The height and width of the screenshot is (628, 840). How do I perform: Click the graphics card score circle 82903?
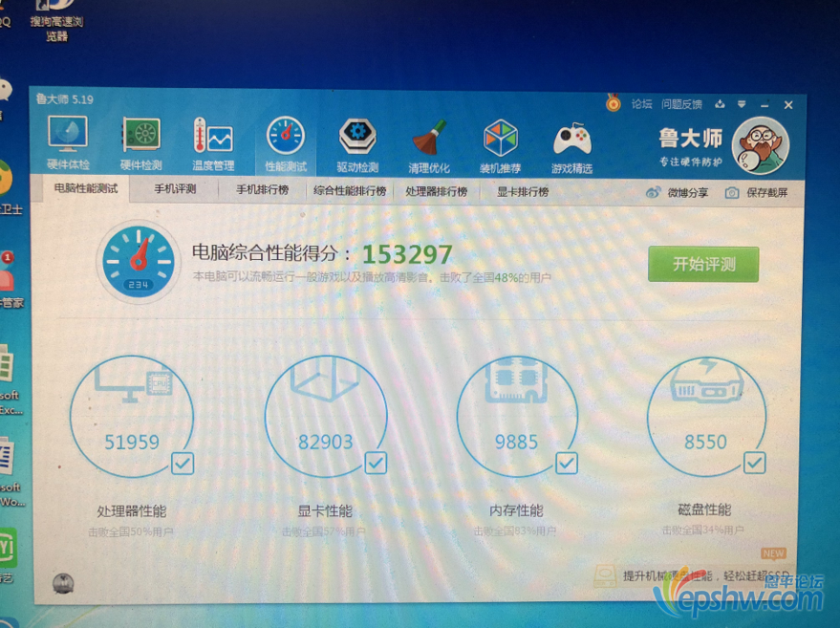pos(325,417)
